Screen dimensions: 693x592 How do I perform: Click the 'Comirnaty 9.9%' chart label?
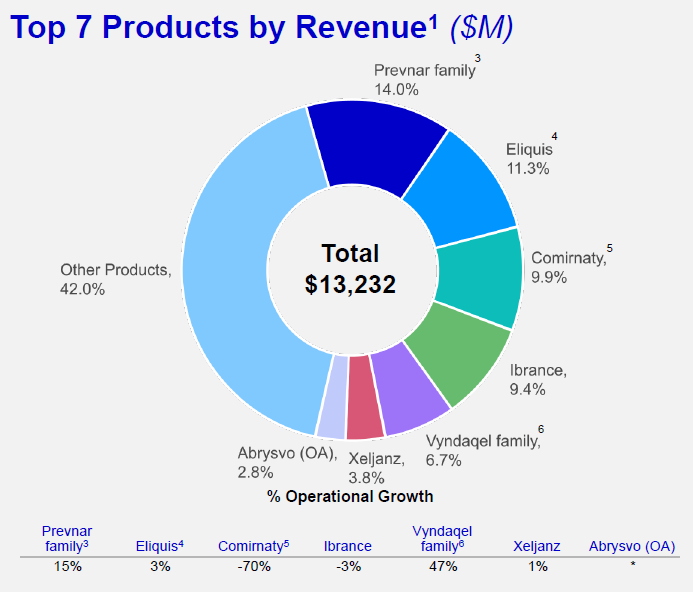click(x=571, y=264)
